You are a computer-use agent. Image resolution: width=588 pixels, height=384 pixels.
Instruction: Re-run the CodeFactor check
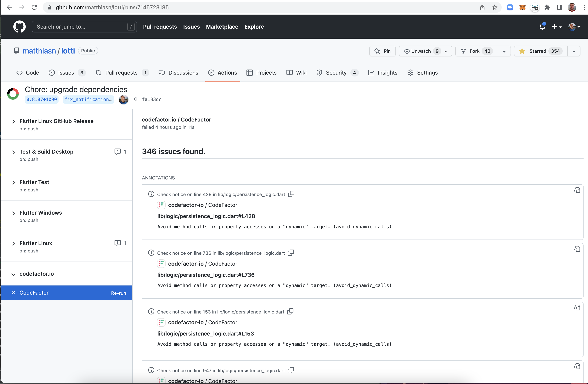119,293
